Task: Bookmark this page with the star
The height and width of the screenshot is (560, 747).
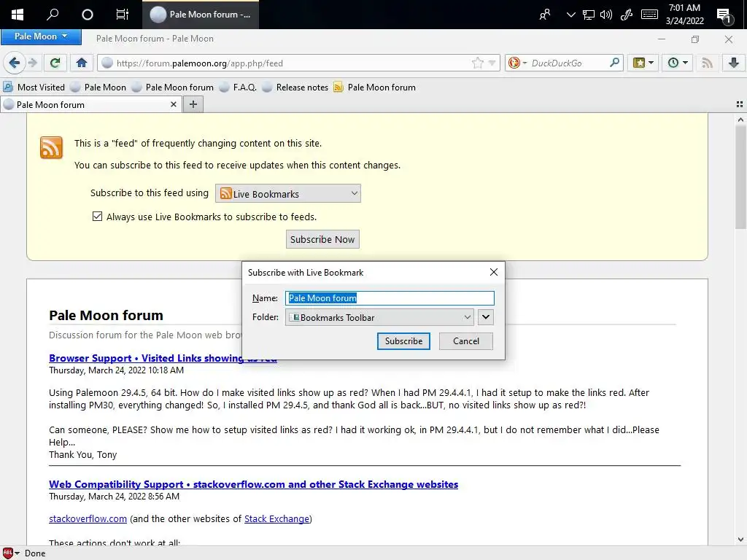Action: pyautogui.click(x=477, y=63)
